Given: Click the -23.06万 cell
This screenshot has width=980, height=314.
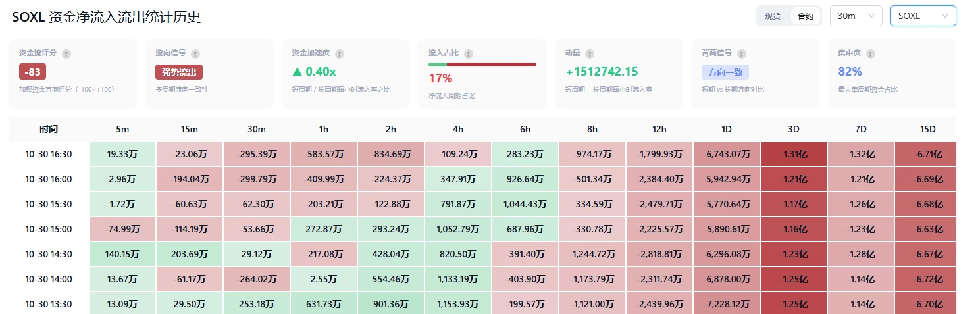Looking at the screenshot, I should tap(190, 154).
